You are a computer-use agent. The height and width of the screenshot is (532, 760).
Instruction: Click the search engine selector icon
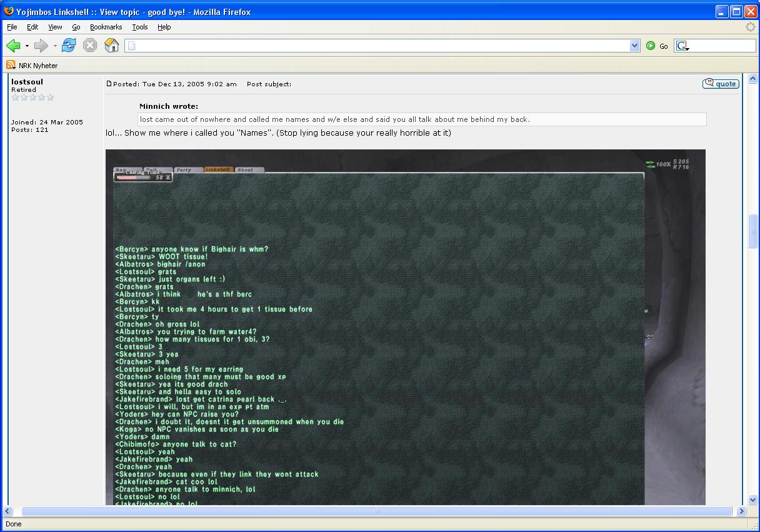coord(682,46)
